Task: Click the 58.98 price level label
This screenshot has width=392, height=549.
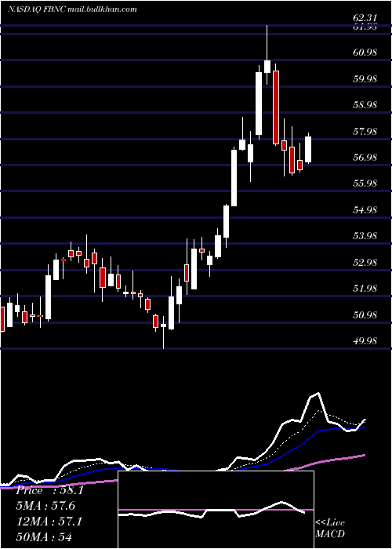Action: (x=365, y=105)
